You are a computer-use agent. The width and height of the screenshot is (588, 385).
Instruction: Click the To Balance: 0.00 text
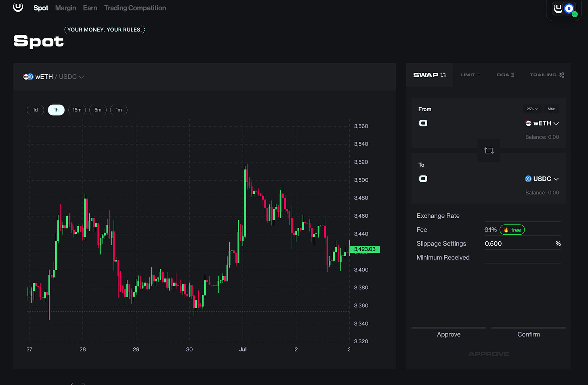pos(542,193)
